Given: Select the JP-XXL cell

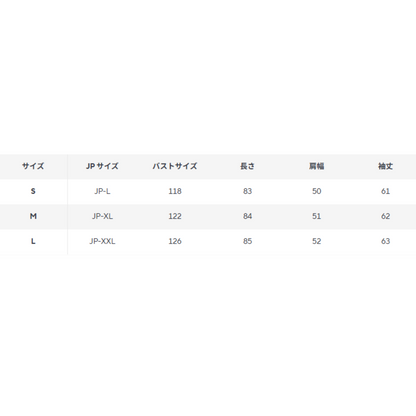Looking at the screenshot, I should [x=102, y=241].
